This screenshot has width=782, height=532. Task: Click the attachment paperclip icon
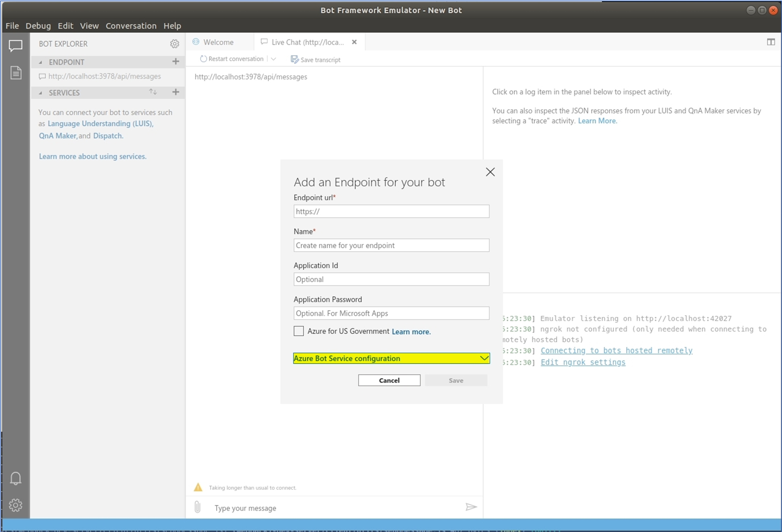(197, 507)
